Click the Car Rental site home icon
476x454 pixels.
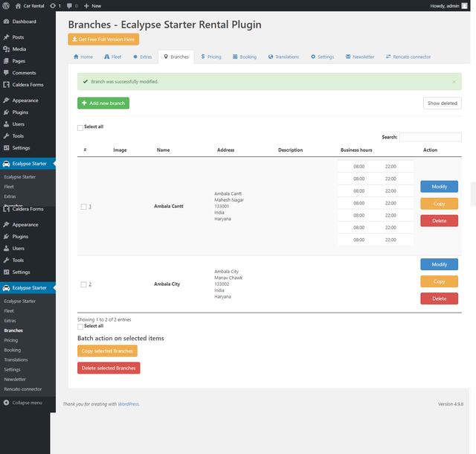(x=18, y=6)
